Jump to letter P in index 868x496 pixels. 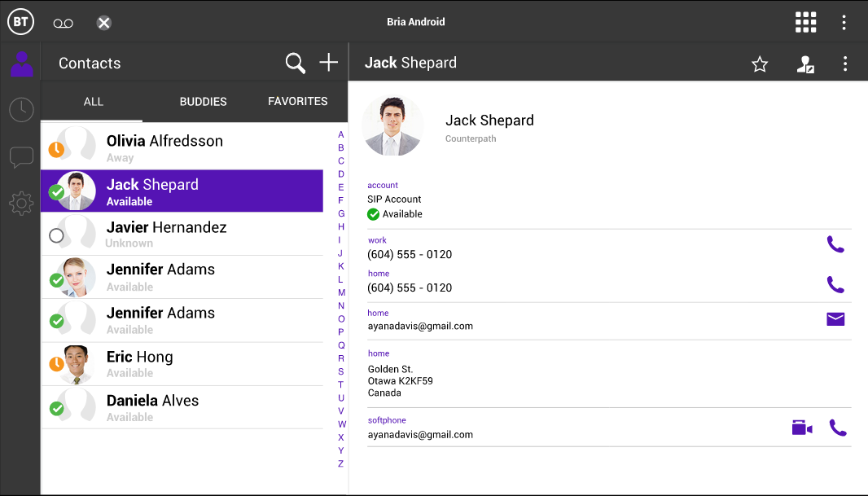pyautogui.click(x=341, y=331)
